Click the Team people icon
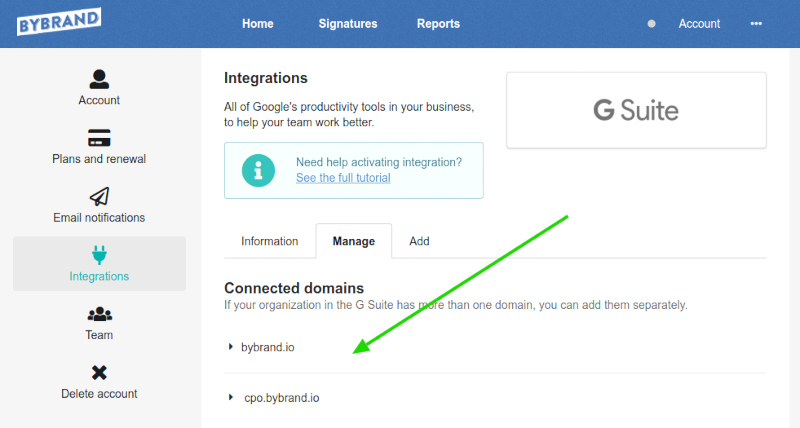This screenshot has height=428, width=800. (x=99, y=314)
